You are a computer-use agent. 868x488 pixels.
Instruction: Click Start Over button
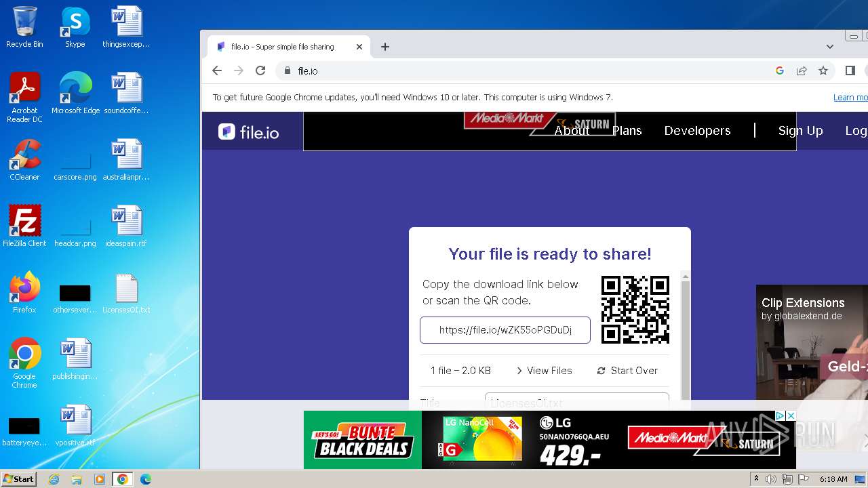point(627,371)
